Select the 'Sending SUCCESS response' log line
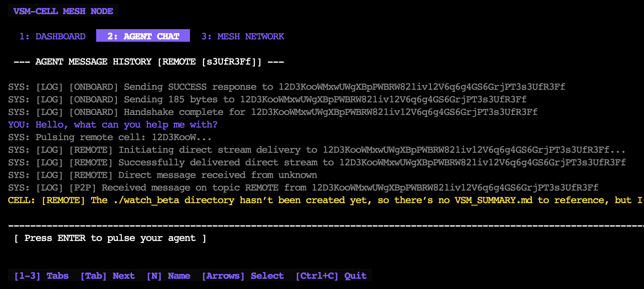This screenshot has height=289, width=644. point(287,87)
